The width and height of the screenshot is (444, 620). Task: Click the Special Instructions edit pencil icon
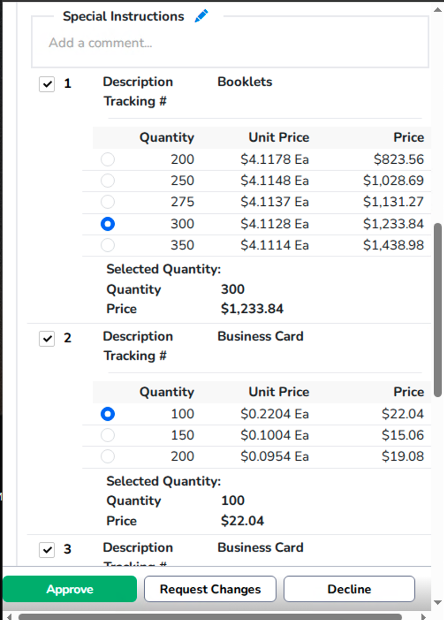click(x=201, y=16)
